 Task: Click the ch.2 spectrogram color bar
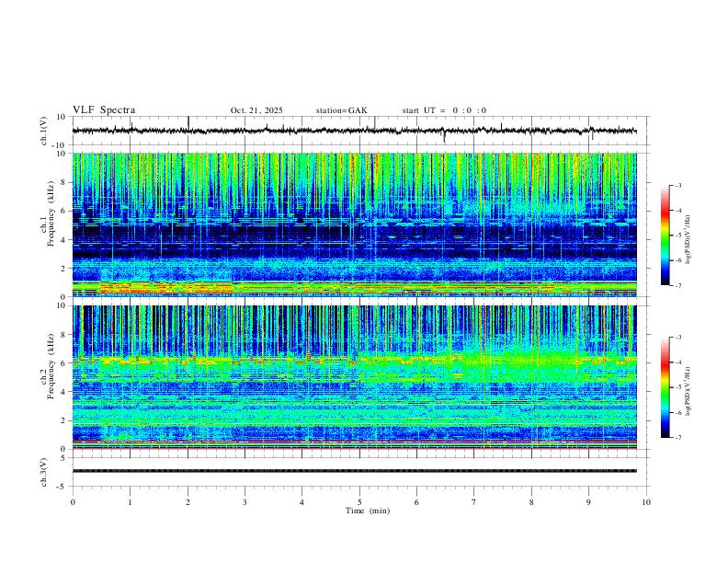click(x=665, y=387)
